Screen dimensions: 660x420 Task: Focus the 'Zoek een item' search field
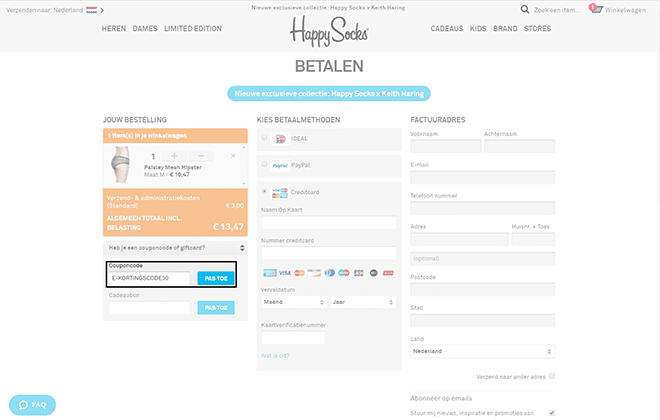(556, 10)
